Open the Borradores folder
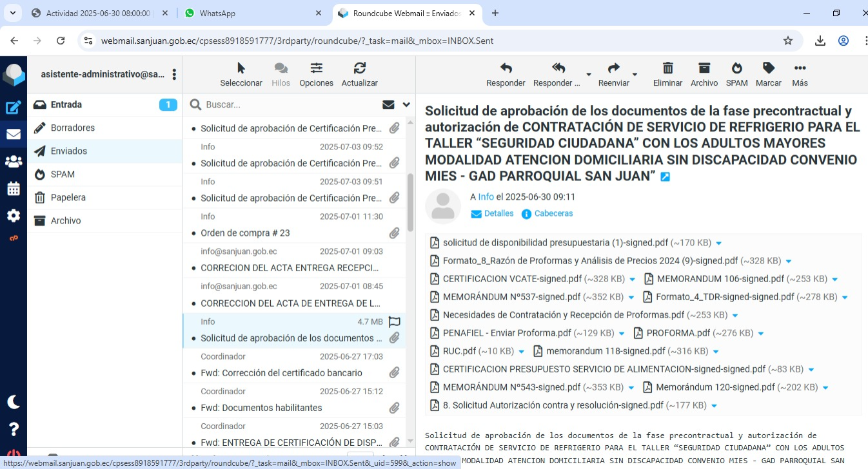This screenshot has height=469, width=868. click(73, 128)
